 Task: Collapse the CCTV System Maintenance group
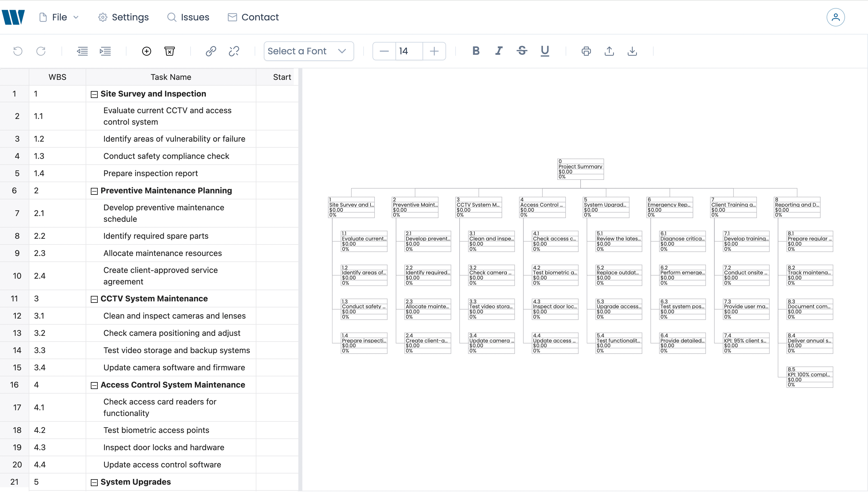click(94, 299)
